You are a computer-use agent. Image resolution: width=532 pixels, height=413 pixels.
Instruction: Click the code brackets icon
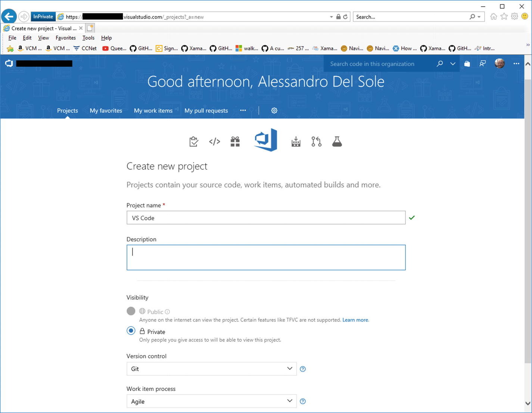click(214, 142)
